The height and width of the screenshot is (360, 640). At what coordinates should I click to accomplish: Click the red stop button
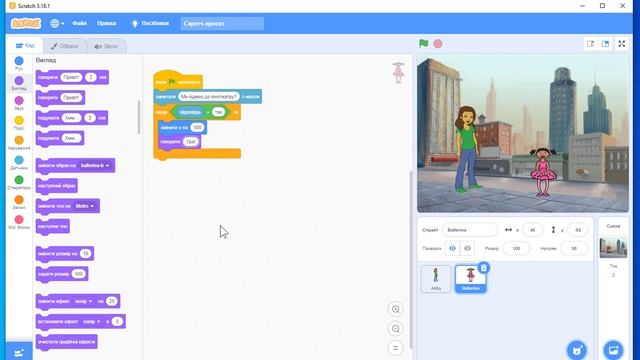click(438, 43)
